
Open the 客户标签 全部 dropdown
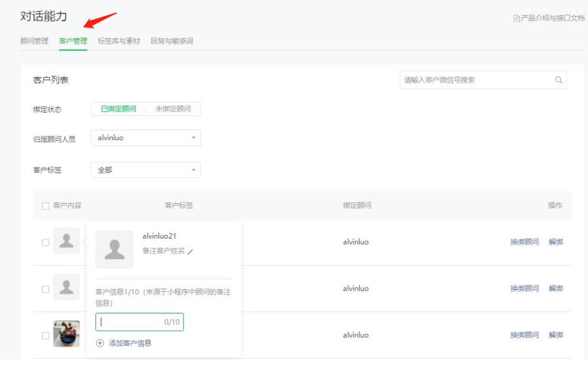[x=146, y=170]
